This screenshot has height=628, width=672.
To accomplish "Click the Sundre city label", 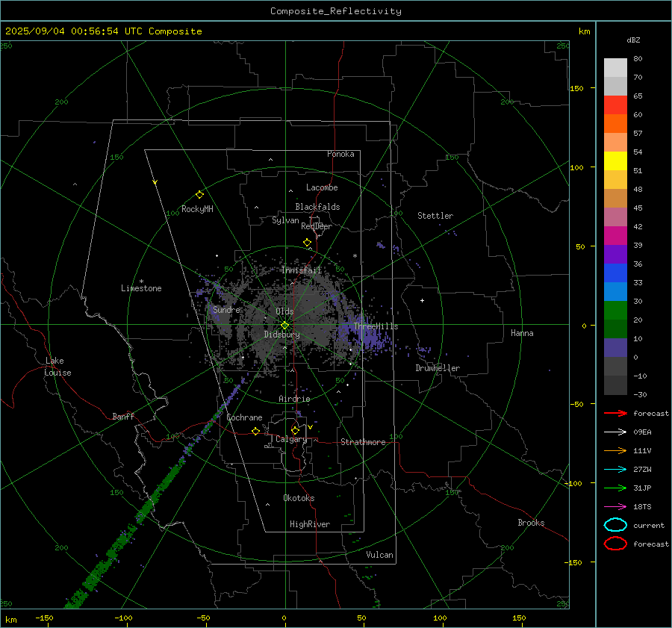I will (226, 309).
